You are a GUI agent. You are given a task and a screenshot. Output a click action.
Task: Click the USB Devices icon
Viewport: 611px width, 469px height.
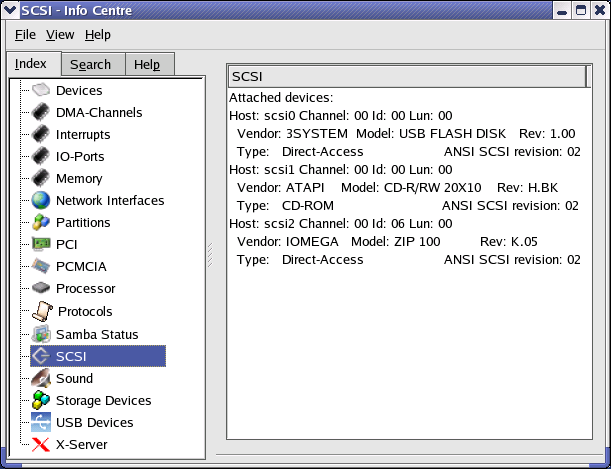(x=41, y=422)
